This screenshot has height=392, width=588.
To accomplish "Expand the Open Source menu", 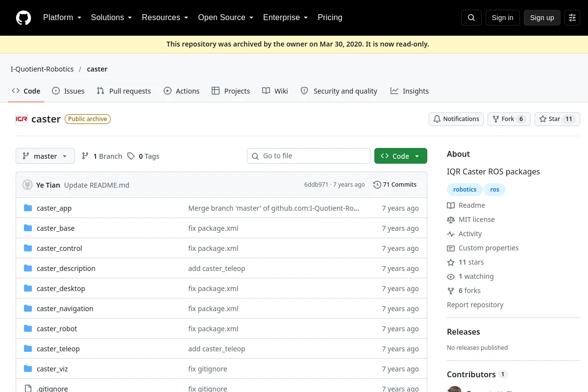I will (x=225, y=18).
